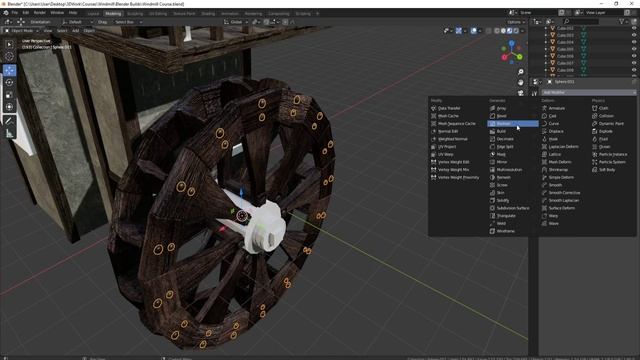Click the blue Z axis gizmo
Screen dimensions: 640x360
[512, 42]
